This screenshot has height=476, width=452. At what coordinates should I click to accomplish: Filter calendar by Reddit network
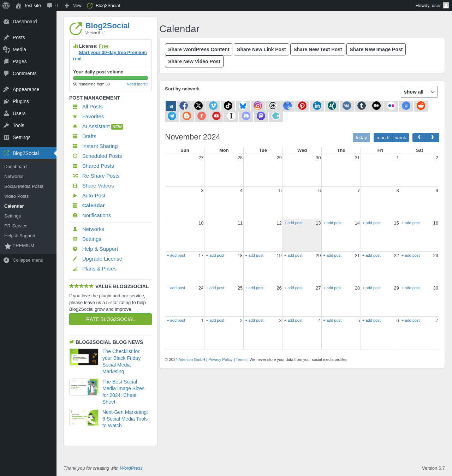point(421,106)
